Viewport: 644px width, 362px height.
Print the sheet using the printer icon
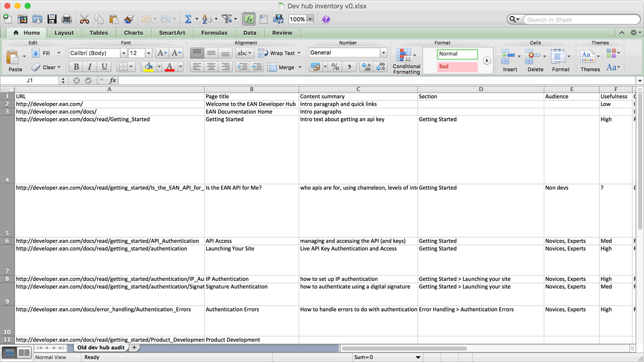tap(67, 19)
